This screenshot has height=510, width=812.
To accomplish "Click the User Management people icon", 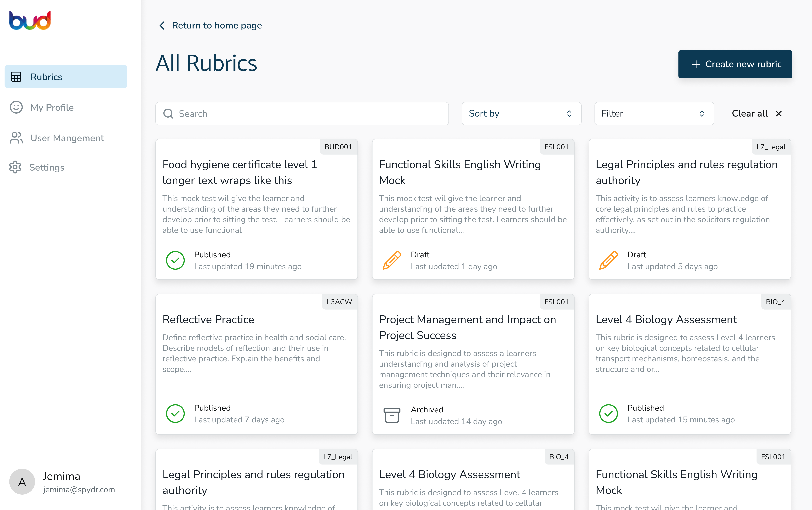I will pyautogui.click(x=16, y=138).
